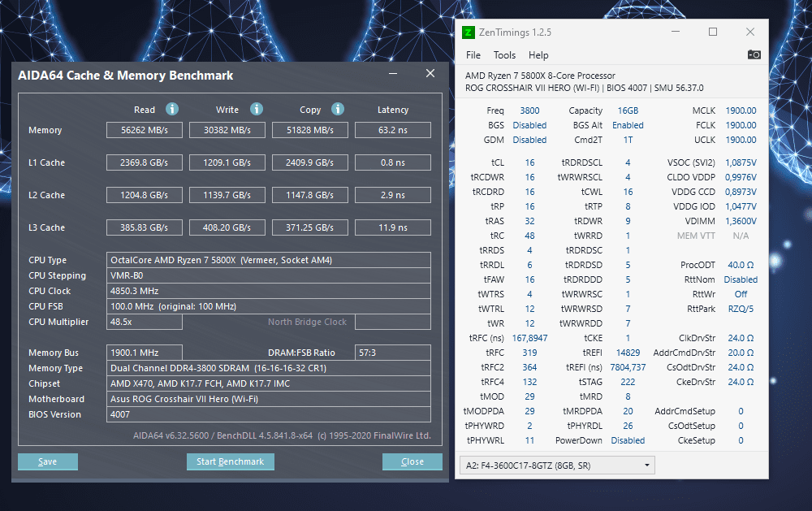Open the Help menu in ZenTimings
The image size is (812, 511).
(538, 55)
